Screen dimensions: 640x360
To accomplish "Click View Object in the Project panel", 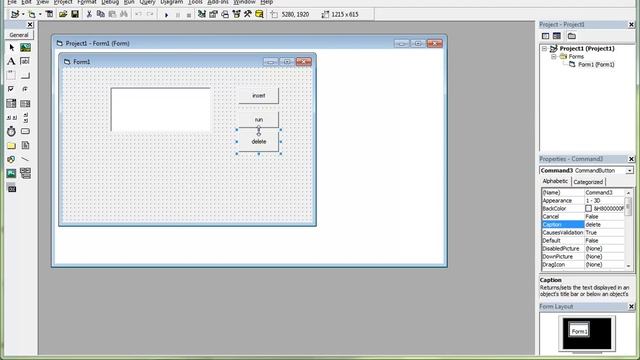I will [557, 36].
